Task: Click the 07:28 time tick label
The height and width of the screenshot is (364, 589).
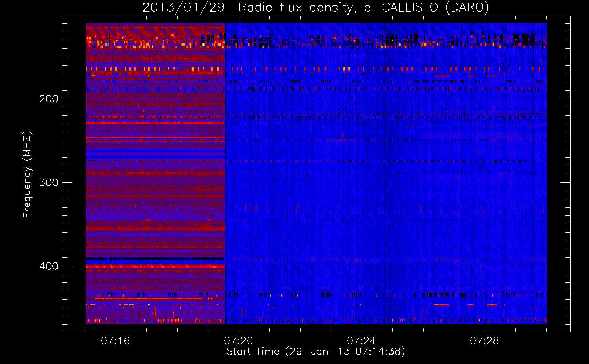Action: pyautogui.click(x=485, y=341)
